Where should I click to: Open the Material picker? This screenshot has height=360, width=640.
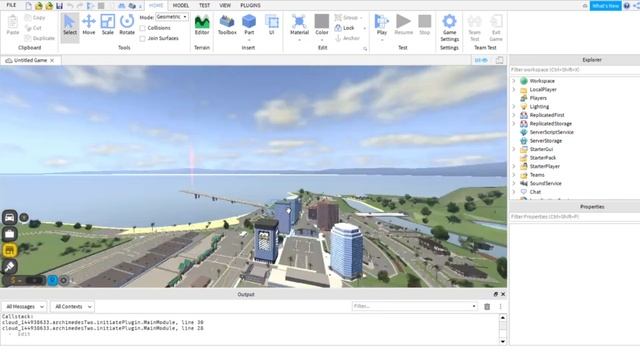pyautogui.click(x=299, y=25)
